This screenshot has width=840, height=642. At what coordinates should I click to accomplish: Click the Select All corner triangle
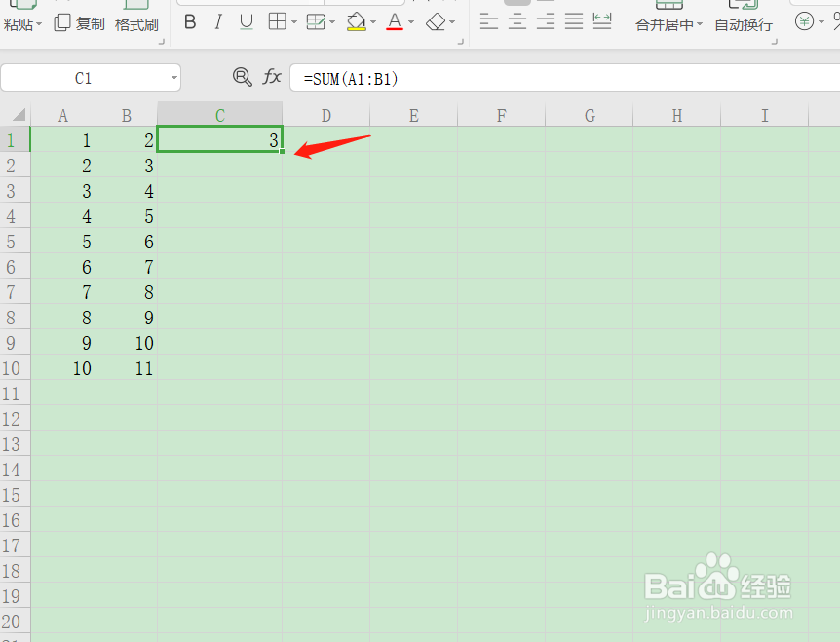coord(19,115)
